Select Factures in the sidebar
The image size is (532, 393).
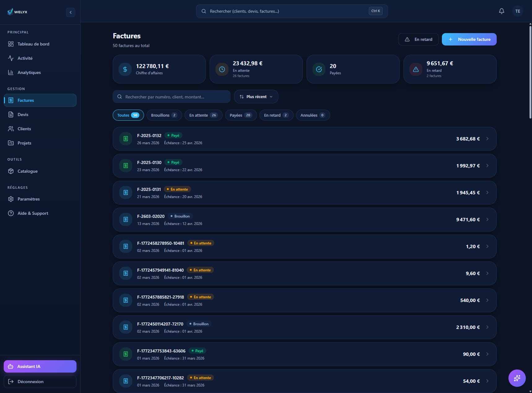(40, 100)
